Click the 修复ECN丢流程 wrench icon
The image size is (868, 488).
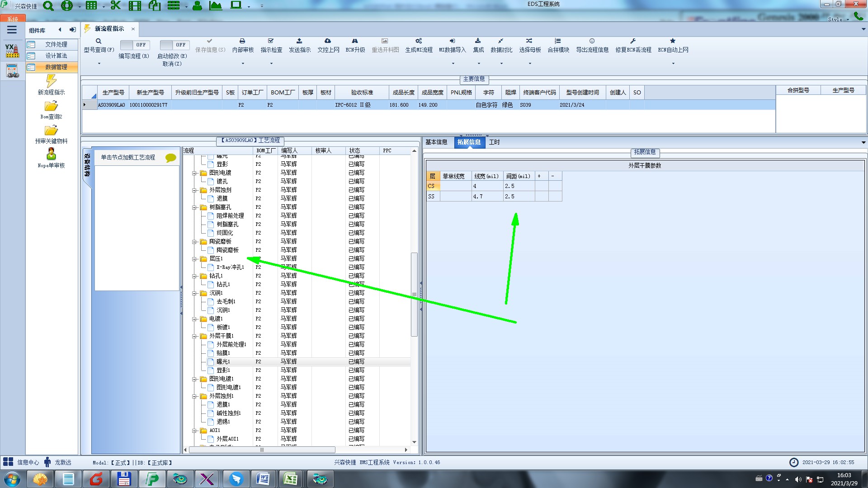(x=633, y=41)
